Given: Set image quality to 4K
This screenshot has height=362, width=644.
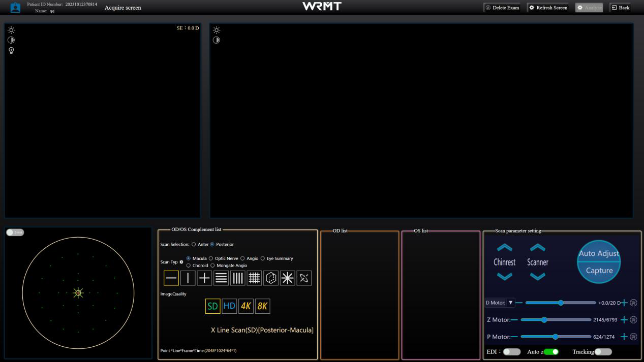Looking at the screenshot, I should (246, 306).
